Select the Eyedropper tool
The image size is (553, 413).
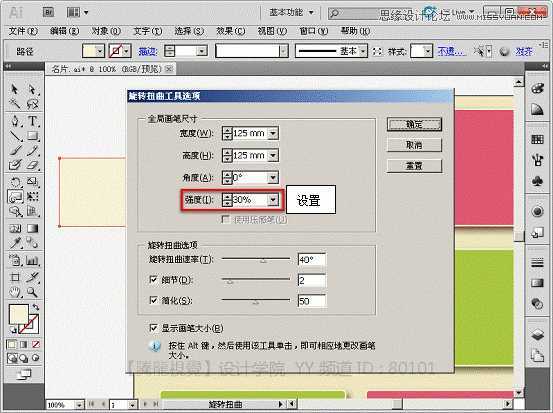pos(15,243)
